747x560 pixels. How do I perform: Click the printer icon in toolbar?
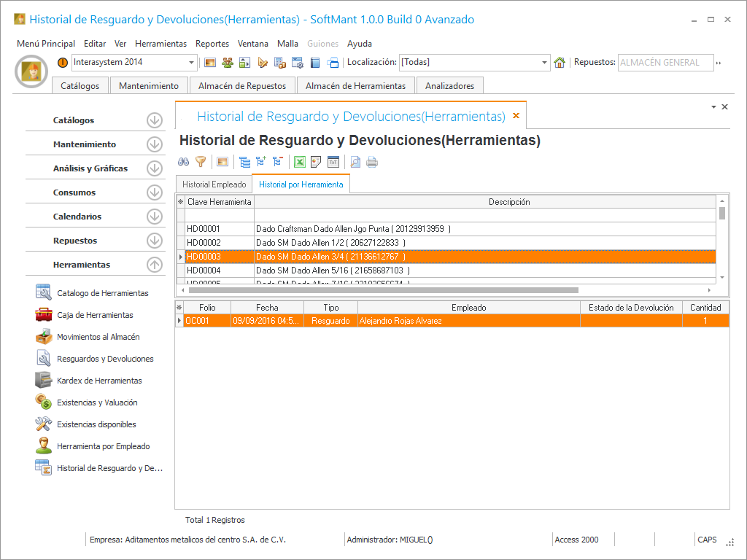(x=372, y=162)
